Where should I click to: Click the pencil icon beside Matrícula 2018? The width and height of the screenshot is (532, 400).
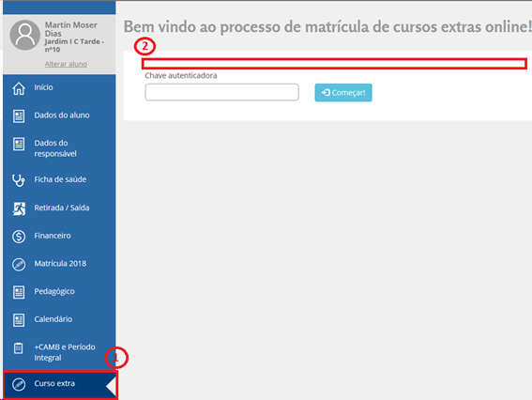pyautogui.click(x=19, y=264)
